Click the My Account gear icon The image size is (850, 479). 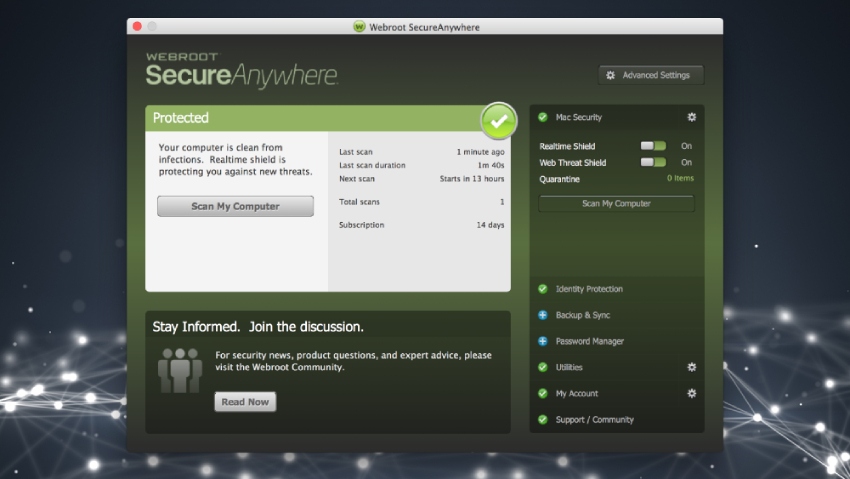[692, 393]
